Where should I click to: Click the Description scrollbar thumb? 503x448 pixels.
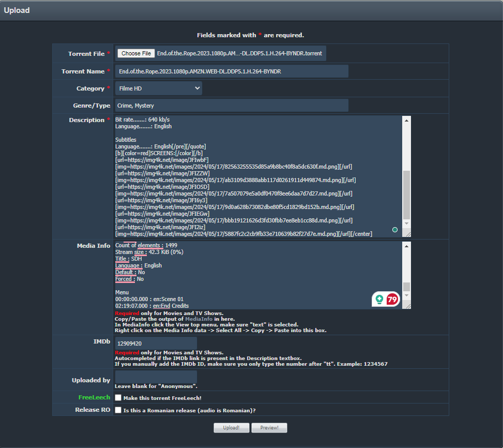click(x=406, y=195)
